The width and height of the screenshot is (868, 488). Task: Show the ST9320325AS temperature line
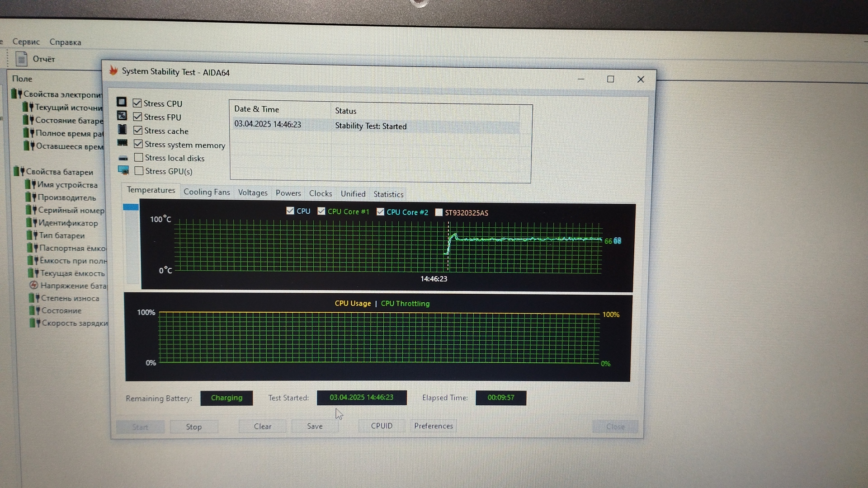click(x=439, y=212)
